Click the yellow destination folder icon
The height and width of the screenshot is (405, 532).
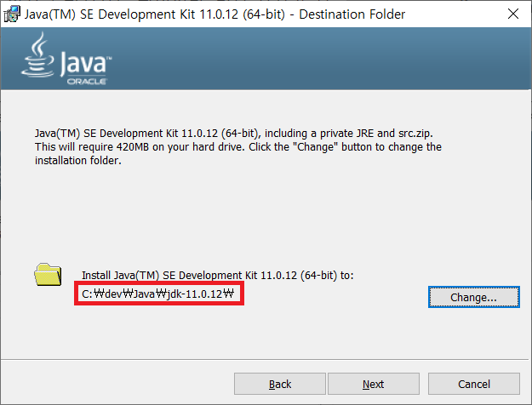point(48,274)
